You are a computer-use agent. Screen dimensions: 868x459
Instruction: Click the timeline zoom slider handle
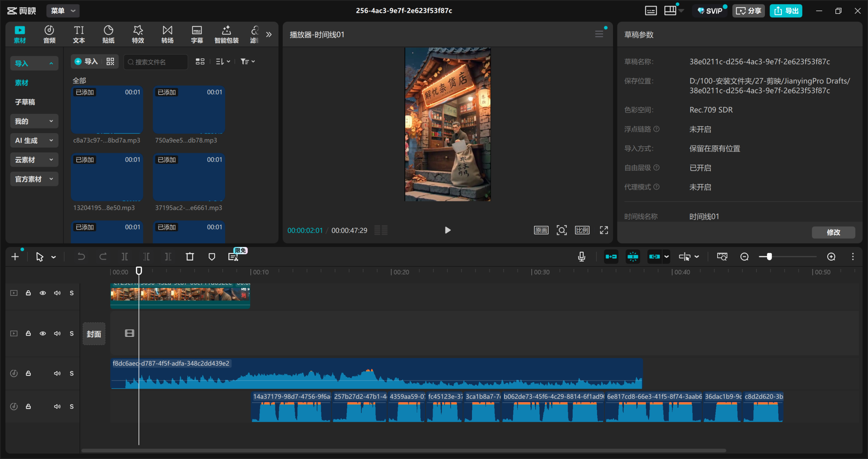[x=769, y=257]
